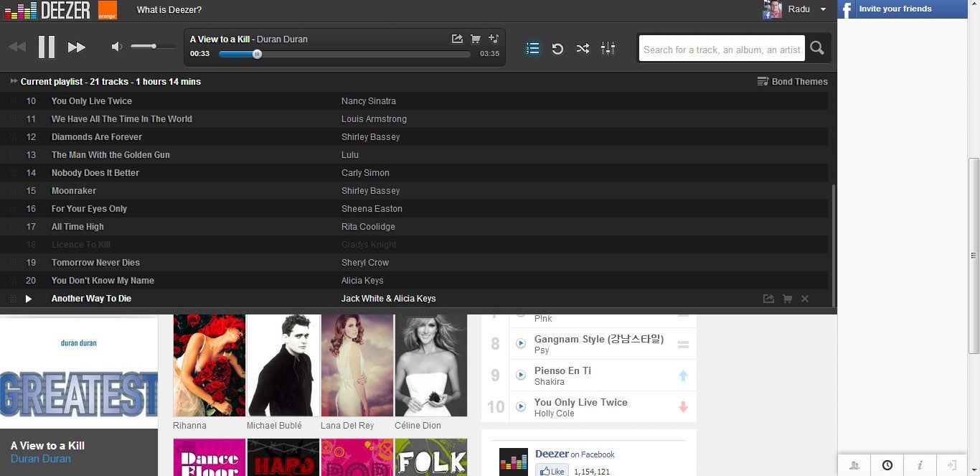Open Céline Dion artist thumbnail
This screenshot has height=476, width=980.
(431, 365)
